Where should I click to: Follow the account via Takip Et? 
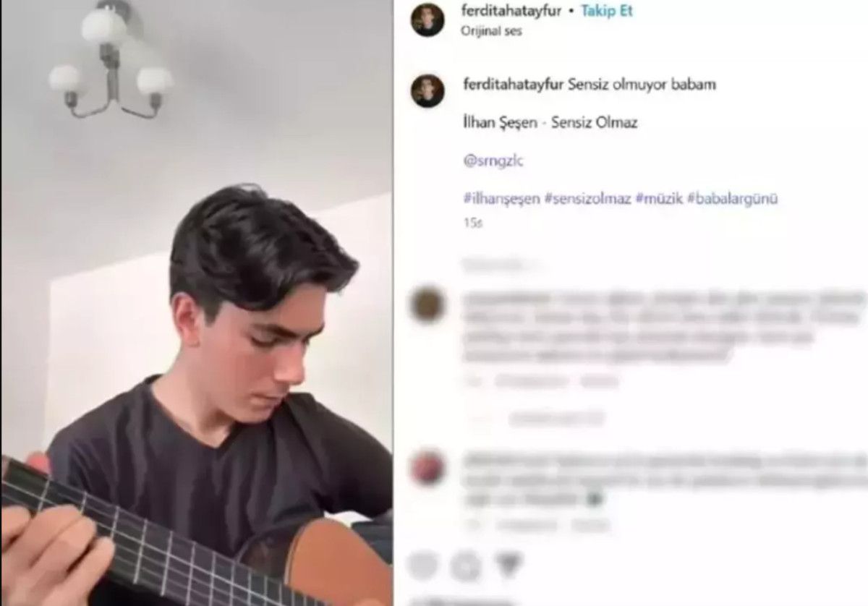click(608, 12)
